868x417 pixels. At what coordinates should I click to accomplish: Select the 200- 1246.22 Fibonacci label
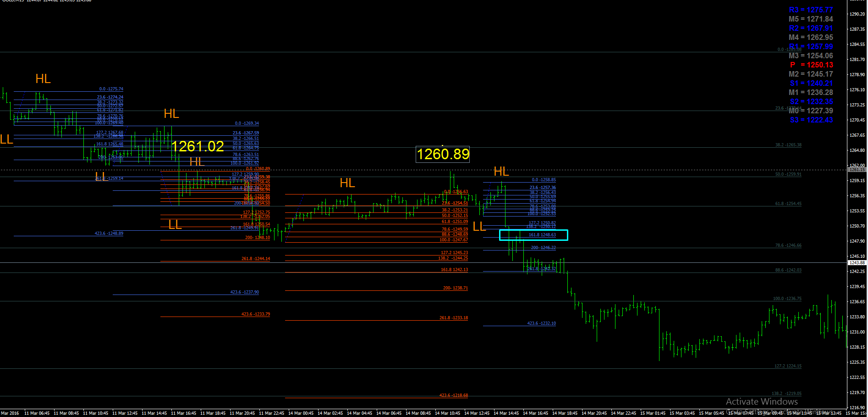544,248
